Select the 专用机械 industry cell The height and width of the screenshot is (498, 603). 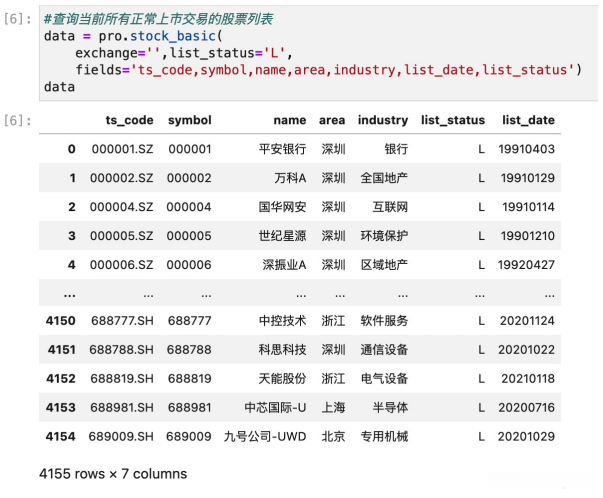coord(384,436)
